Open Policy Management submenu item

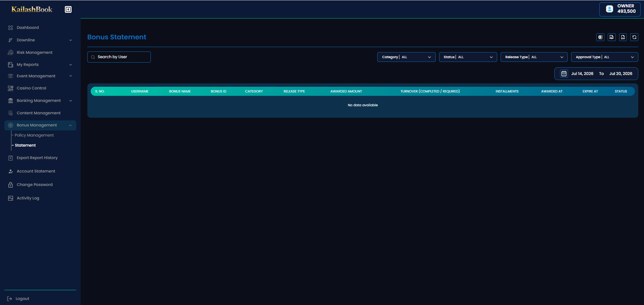34,135
